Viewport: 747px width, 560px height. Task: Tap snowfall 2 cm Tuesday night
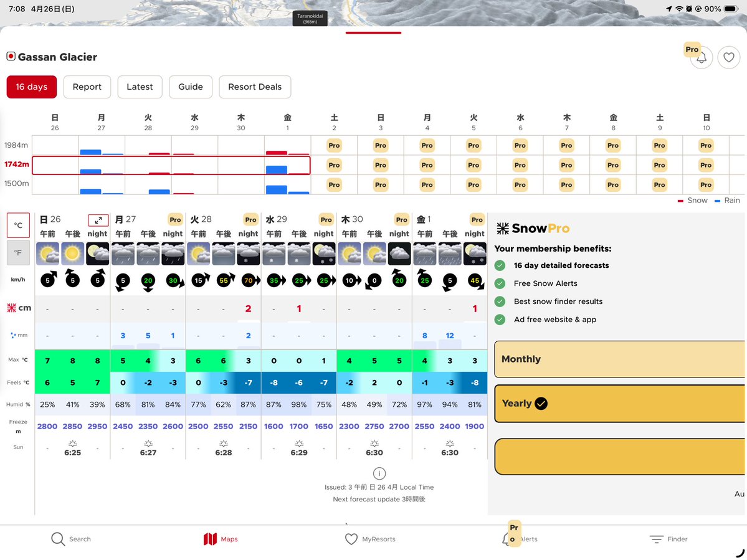coord(248,308)
